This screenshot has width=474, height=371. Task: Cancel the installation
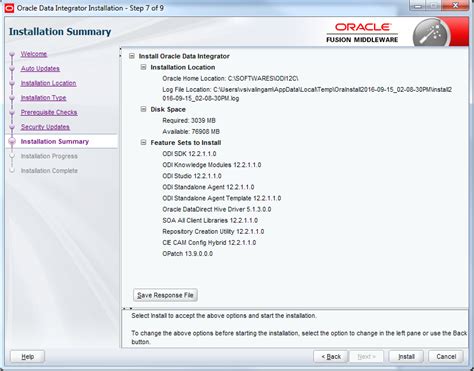pyautogui.click(x=446, y=357)
